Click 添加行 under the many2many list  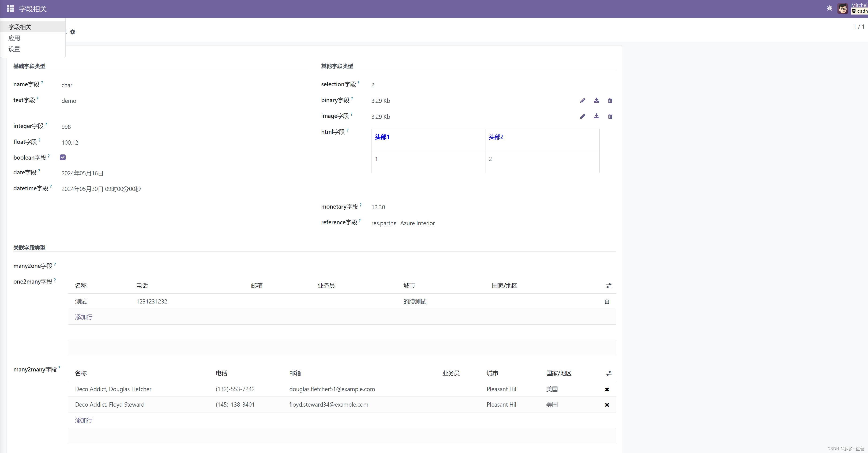[83, 420]
